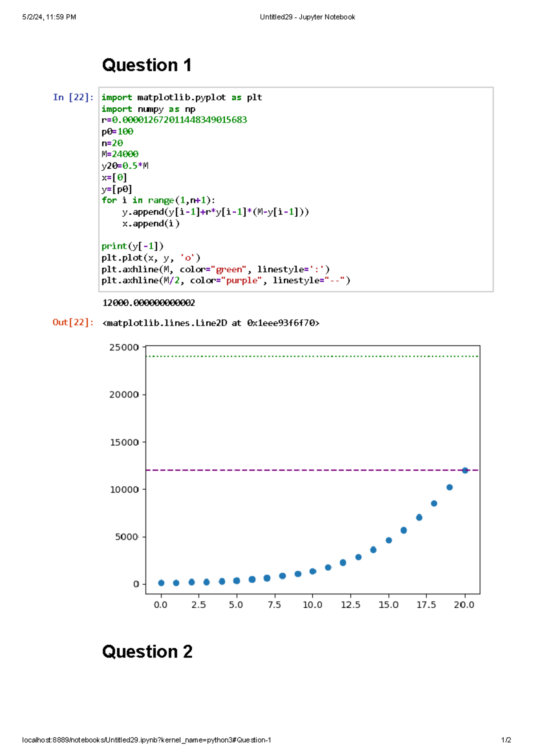The width and height of the screenshot is (534, 756).
Task: Click the data point at x=0
Action: 161,583
